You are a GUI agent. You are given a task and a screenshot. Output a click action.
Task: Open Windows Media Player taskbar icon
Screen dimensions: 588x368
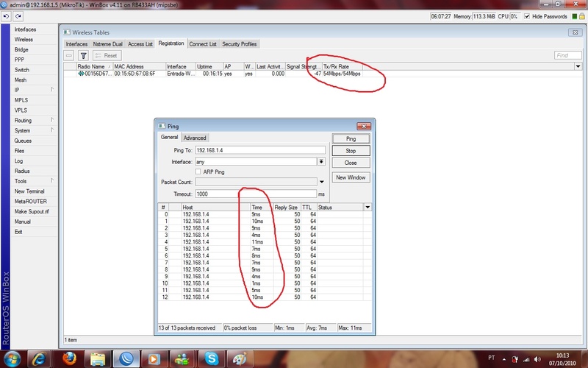154,358
